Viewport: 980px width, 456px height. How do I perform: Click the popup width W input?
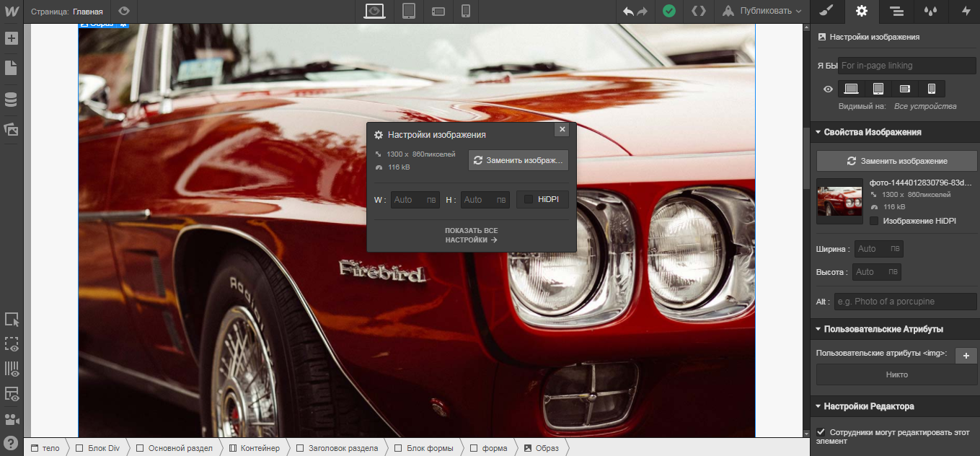415,200
